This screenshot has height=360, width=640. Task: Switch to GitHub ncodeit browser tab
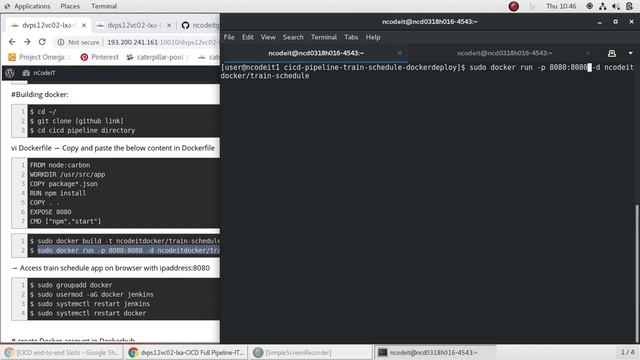pos(199,25)
